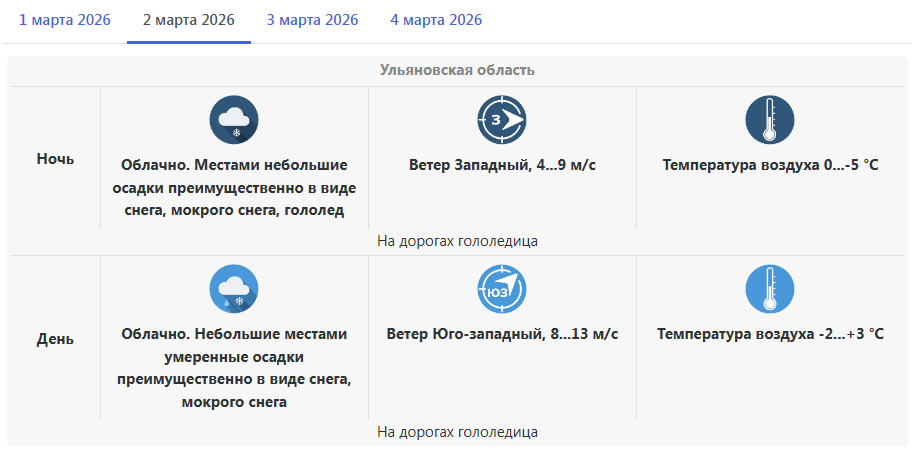Click the night west wind compass icon
914x453 pixels.
point(502,120)
